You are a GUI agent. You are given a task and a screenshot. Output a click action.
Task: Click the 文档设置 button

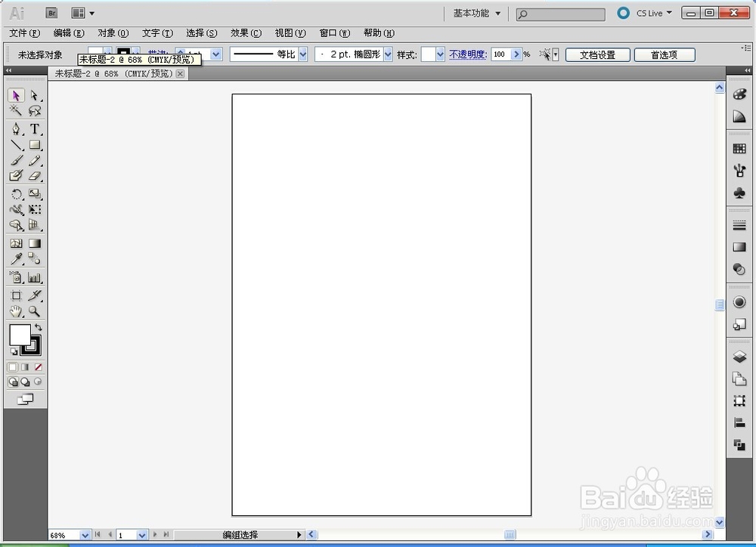[x=597, y=55]
